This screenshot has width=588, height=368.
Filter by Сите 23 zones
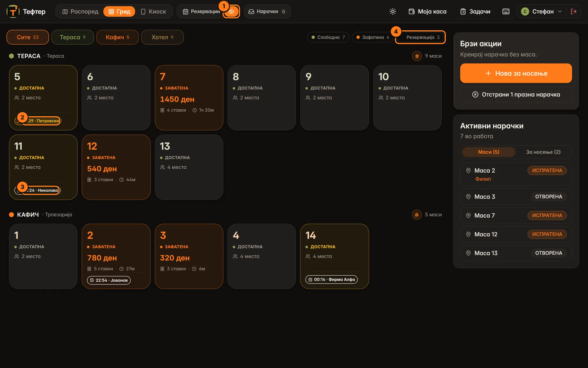(x=28, y=37)
